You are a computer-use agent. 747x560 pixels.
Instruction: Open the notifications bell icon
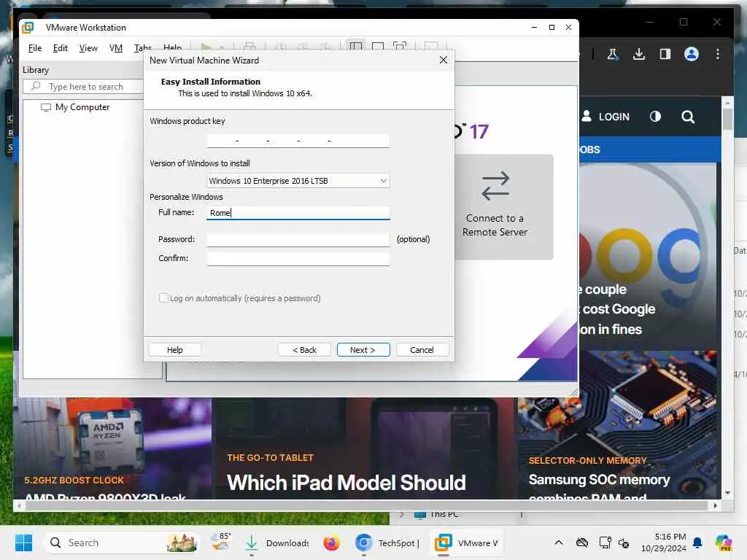(697, 542)
